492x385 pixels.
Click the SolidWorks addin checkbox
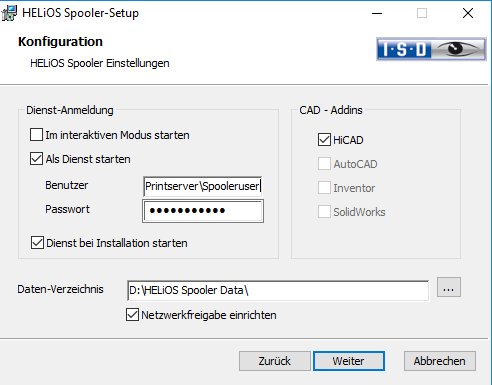pos(324,212)
